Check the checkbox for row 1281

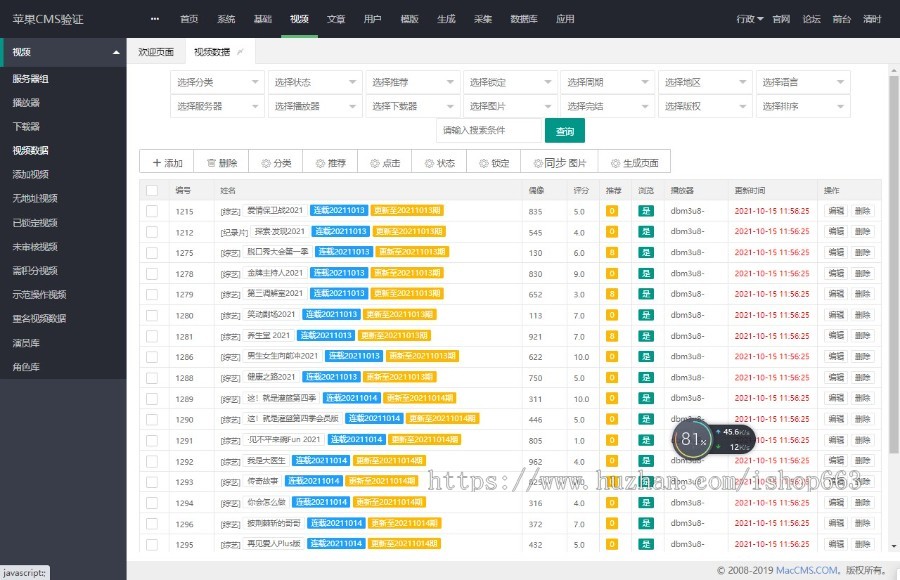click(152, 336)
